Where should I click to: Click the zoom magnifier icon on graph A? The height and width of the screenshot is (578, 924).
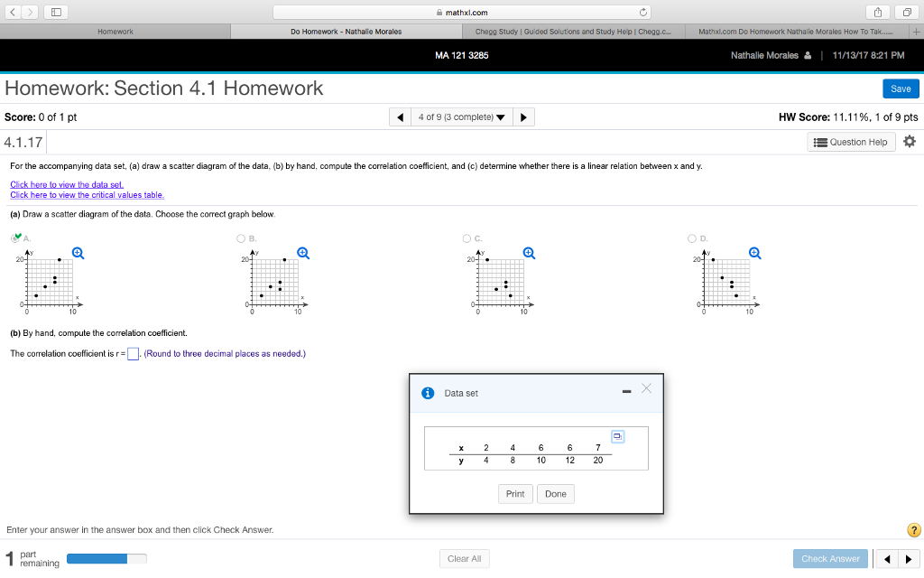point(78,253)
